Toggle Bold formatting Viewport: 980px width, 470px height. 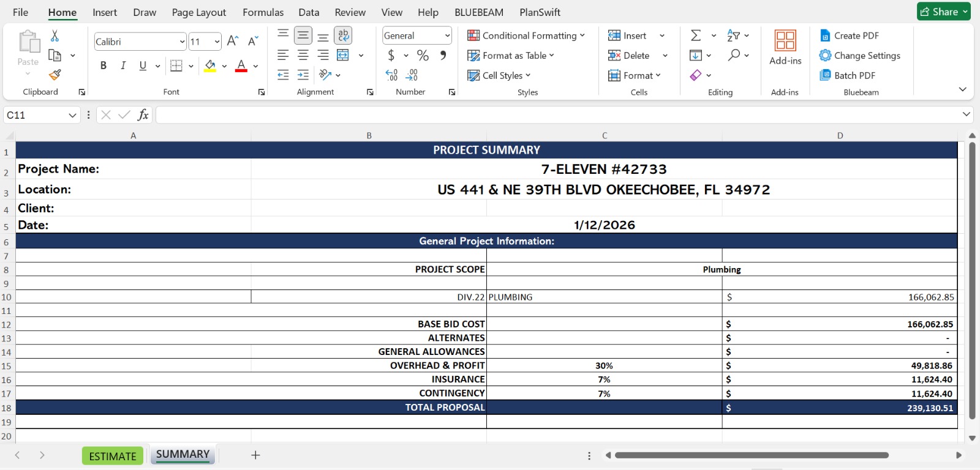104,65
